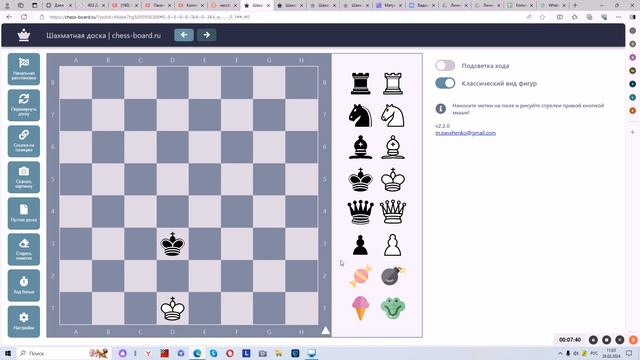640x360 pixels.
Task: Choose the black pawn piece
Action: (360, 245)
